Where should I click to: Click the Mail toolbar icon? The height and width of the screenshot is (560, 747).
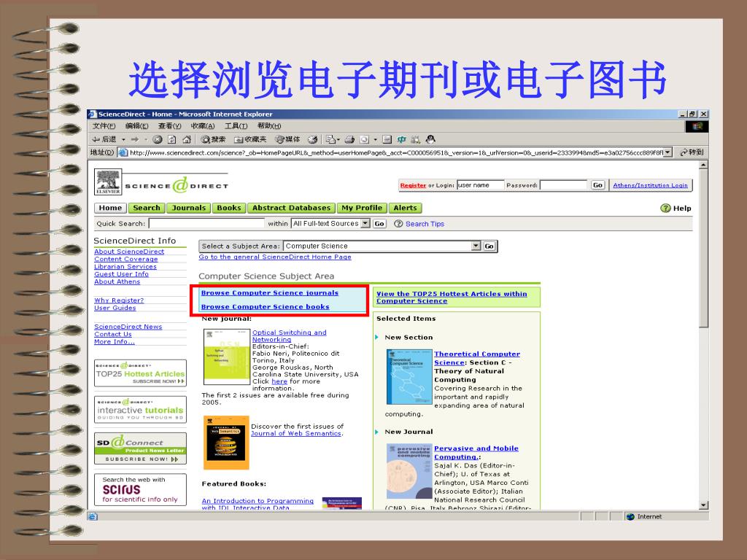(332, 139)
